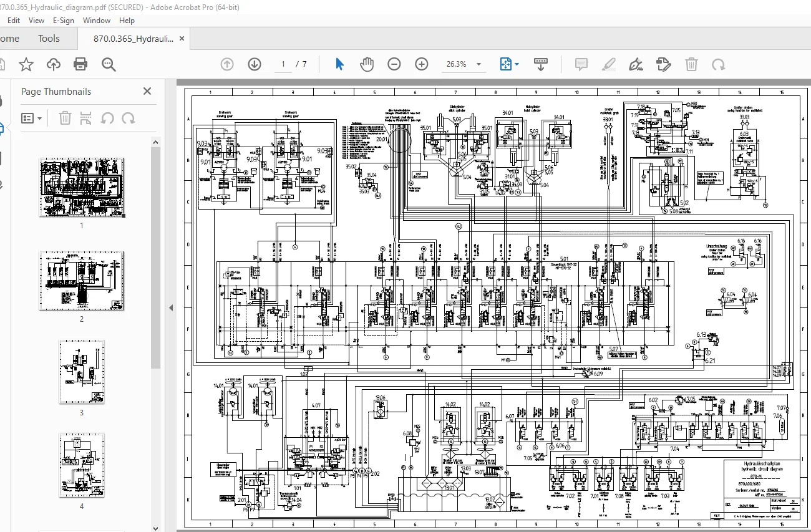The height and width of the screenshot is (532, 811).
Task: Click the upload to cloud icon
Action: coord(53,64)
